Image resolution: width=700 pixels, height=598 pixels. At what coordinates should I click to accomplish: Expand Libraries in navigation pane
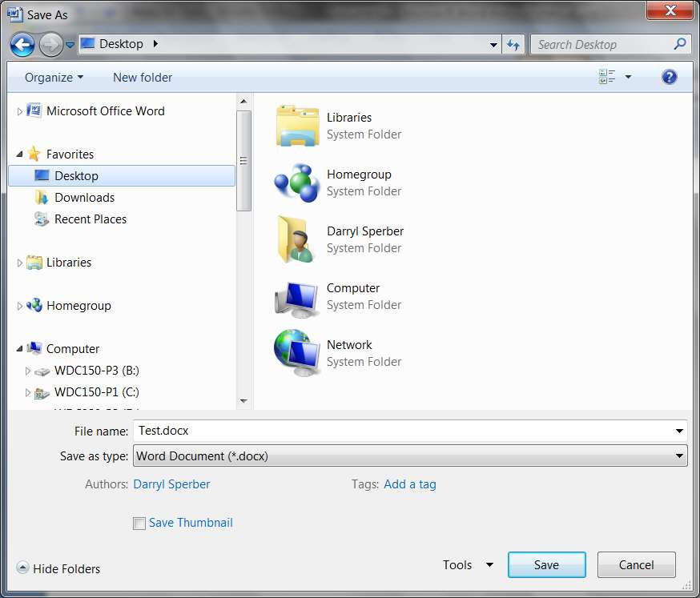(x=19, y=263)
